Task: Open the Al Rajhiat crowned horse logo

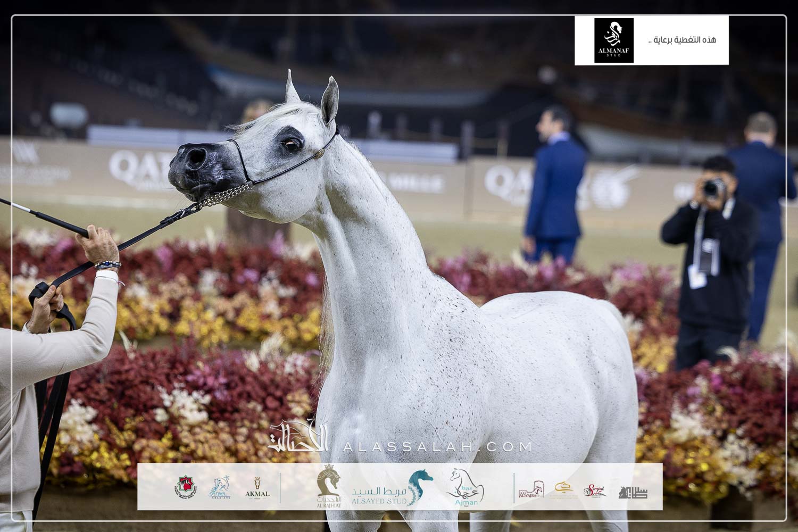Action: [x=329, y=487]
